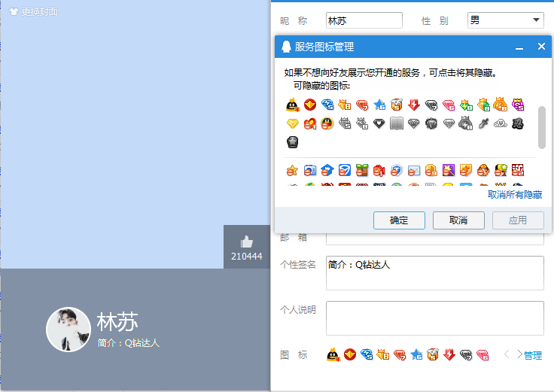Image resolution: width=554 pixels, height=392 pixels.
Task: Select the grey sword icon
Action: click(483, 123)
